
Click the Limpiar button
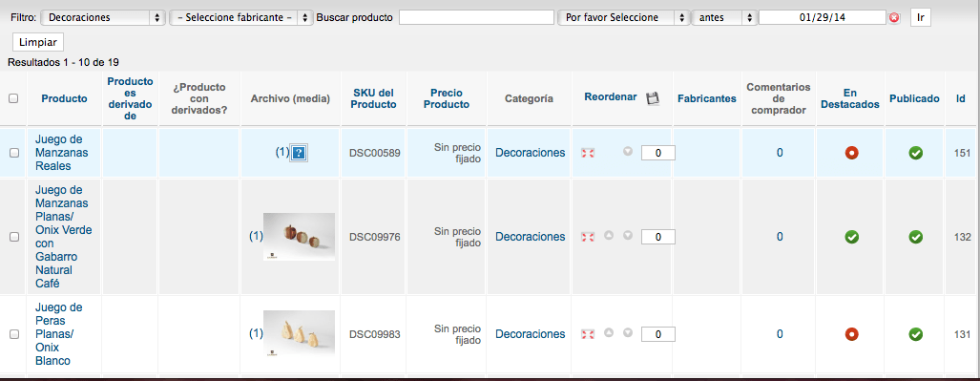coord(38,43)
